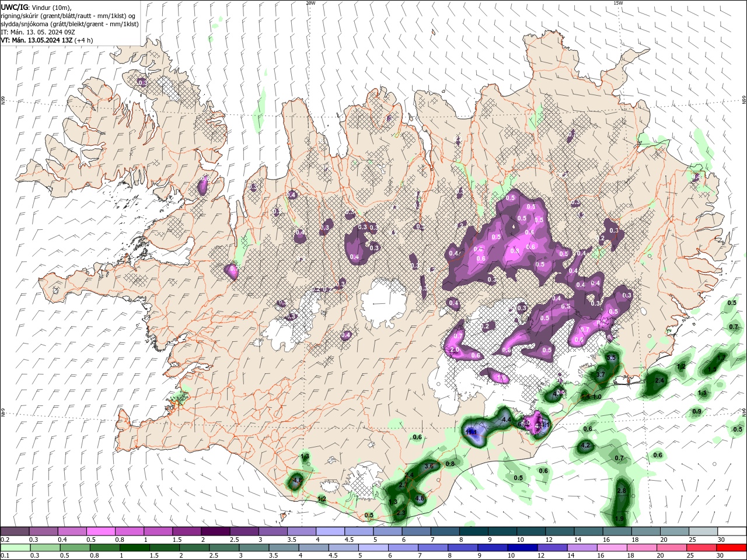The width and height of the screenshot is (747, 560).
Task: Pick the gray-green rain swatch starting at 3
Action: 253,548
